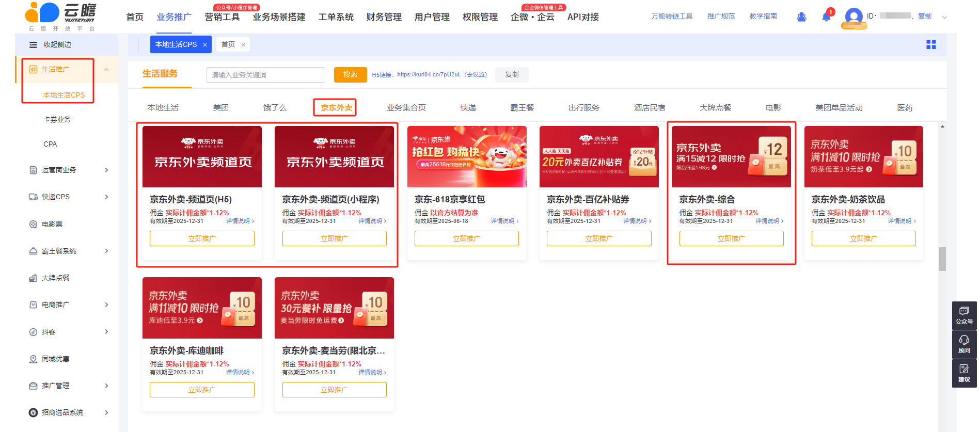The height and width of the screenshot is (432, 980).
Task: Click the 霸王餐系统 icon
Action: point(33,251)
